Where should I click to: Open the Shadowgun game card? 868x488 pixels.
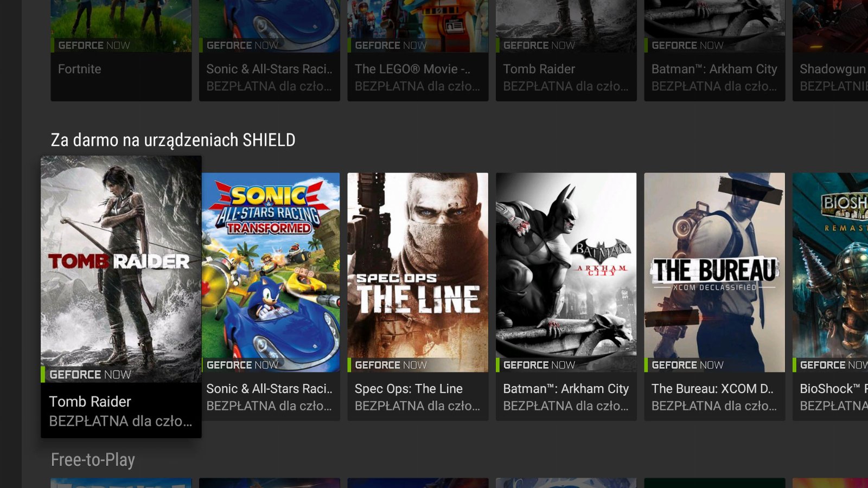click(x=830, y=50)
